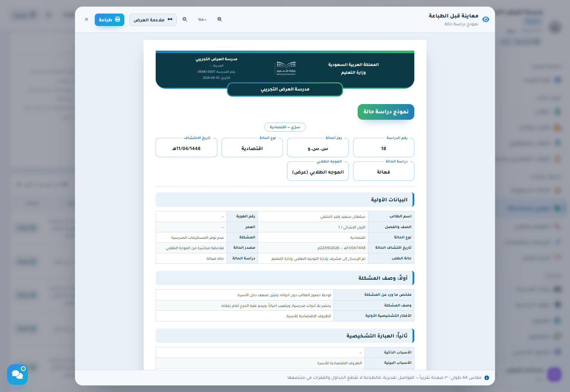Image resolution: width=570 pixels, height=392 pixels.
Task: Click the أولاً: وصف المشكلة section header
Action: click(285, 278)
